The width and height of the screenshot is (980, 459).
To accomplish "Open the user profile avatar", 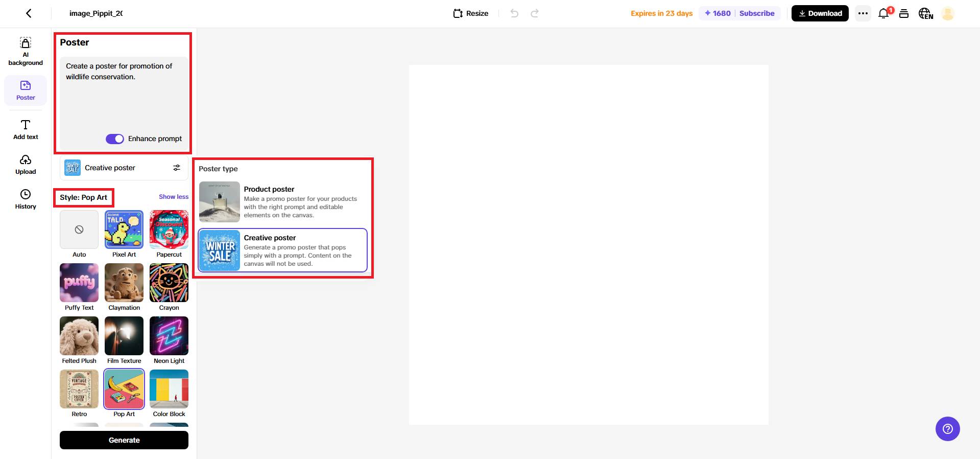I will point(948,13).
